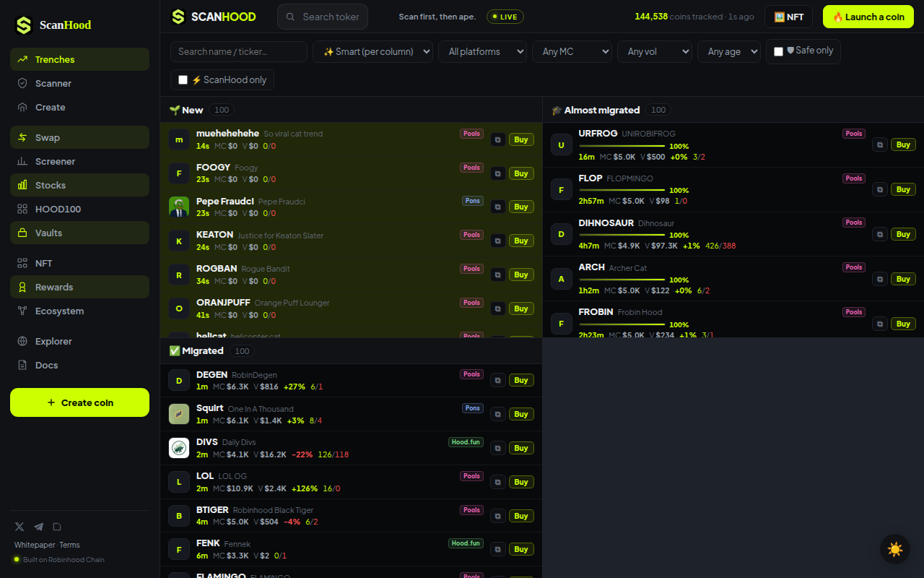
Task: Click the Vaults lock icon
Action: [22, 233]
